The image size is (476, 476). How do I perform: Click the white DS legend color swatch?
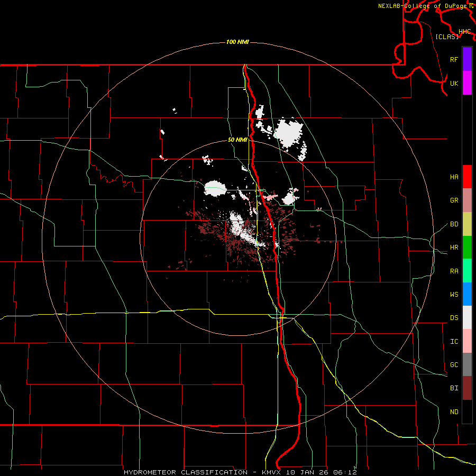tap(467, 317)
